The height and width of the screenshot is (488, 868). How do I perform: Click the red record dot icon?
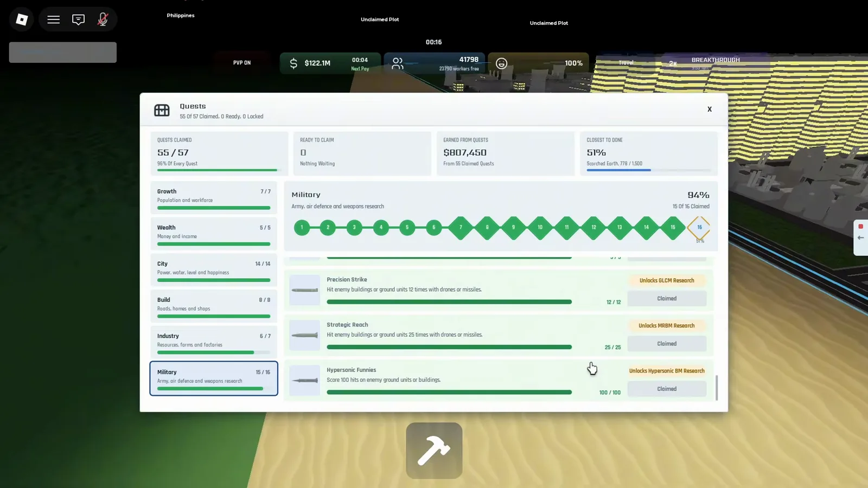(860, 226)
